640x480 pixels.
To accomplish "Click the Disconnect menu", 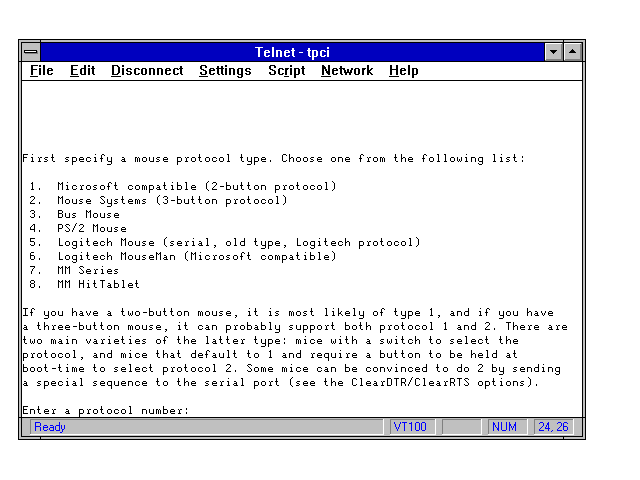I will click(147, 71).
